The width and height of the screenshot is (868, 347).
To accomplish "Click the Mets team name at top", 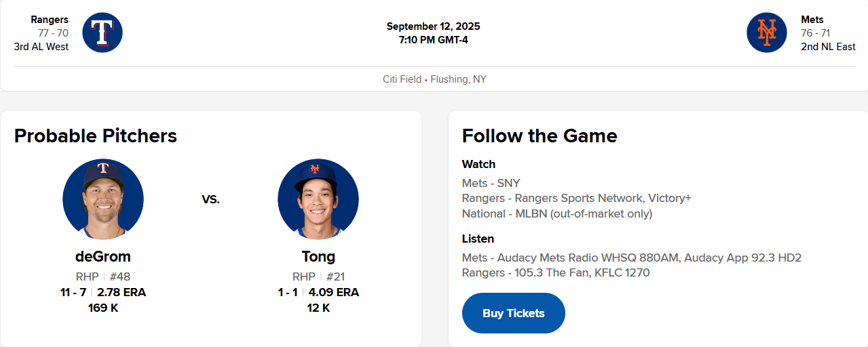I will click(x=812, y=20).
